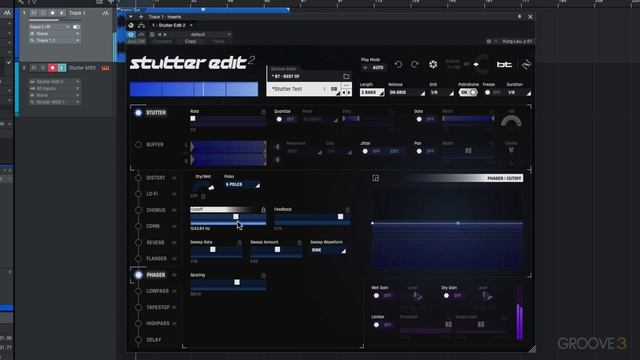Screen dimensions: 640x360
Task: Click the piano keys icon on Stutter MIDI track
Action: click(x=105, y=68)
